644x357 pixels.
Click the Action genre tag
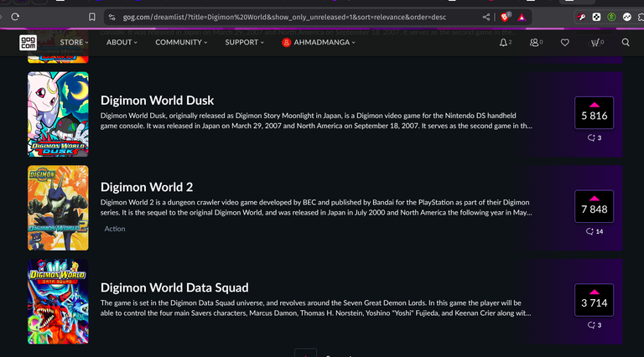pyautogui.click(x=115, y=229)
